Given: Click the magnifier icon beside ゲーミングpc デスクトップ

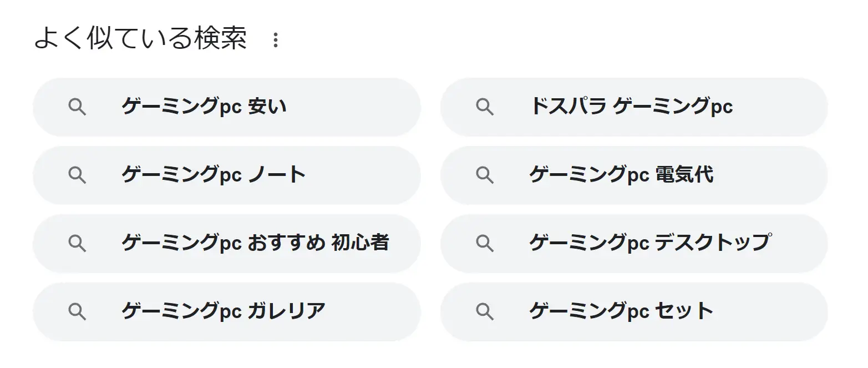Looking at the screenshot, I should 485,243.
